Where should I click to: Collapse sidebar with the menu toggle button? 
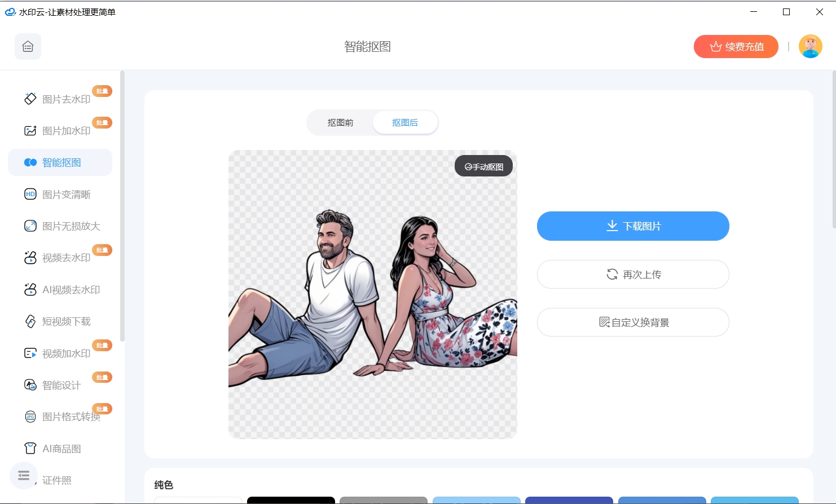click(x=24, y=476)
